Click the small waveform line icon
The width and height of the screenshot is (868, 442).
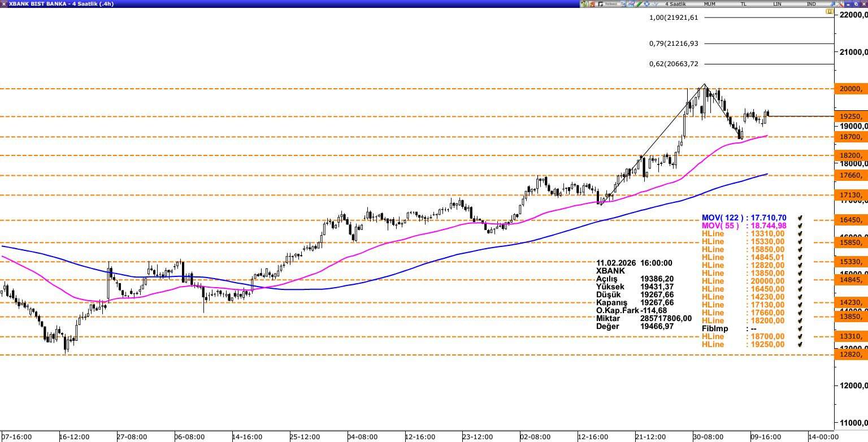(654, 4)
